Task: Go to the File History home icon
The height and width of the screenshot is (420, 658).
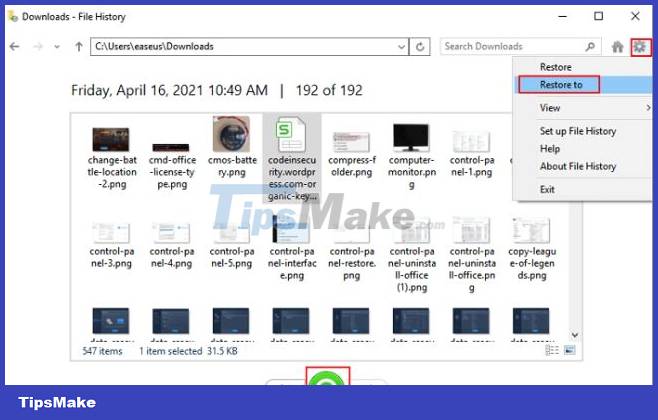Action: click(617, 47)
